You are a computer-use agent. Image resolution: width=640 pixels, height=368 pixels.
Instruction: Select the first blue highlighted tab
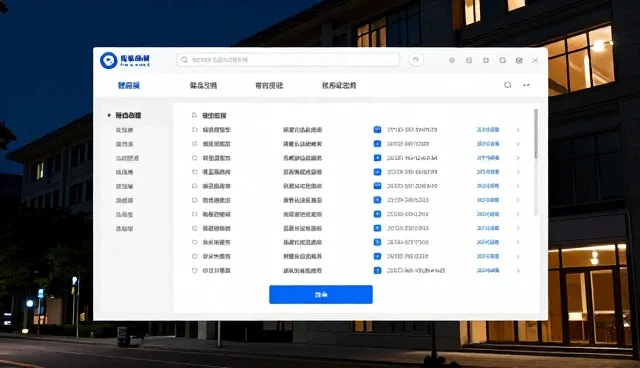click(x=129, y=85)
